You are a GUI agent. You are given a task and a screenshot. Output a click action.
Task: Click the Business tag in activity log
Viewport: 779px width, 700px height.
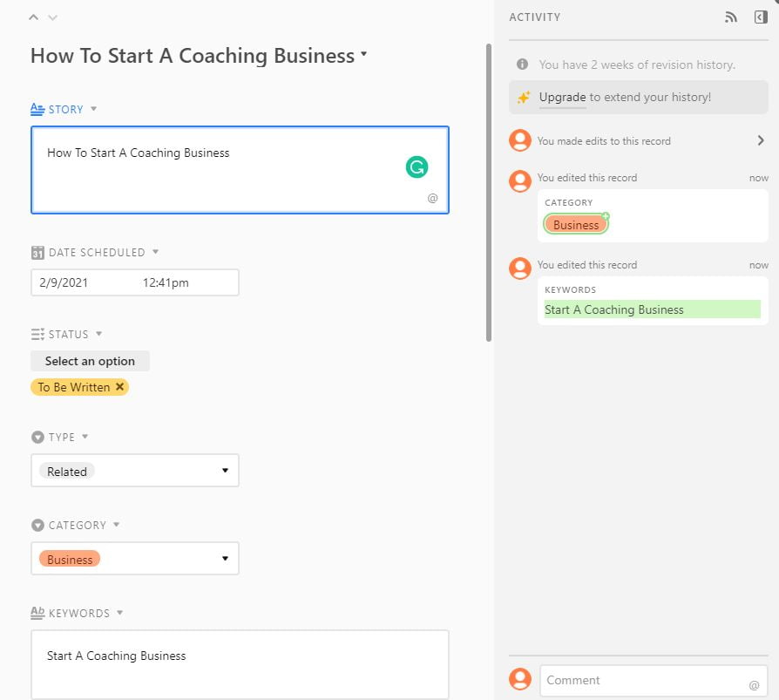(x=576, y=224)
